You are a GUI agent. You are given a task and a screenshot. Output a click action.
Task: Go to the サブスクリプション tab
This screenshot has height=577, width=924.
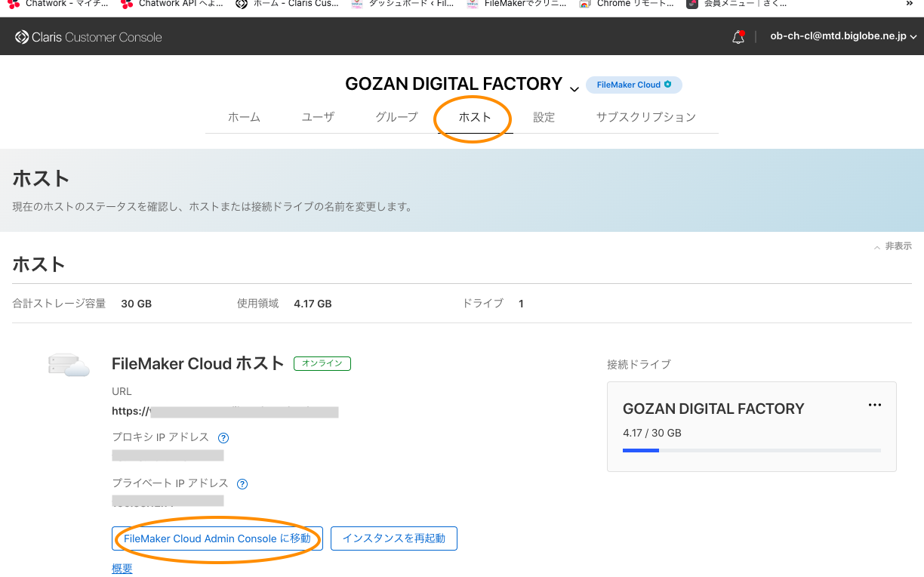645,117
